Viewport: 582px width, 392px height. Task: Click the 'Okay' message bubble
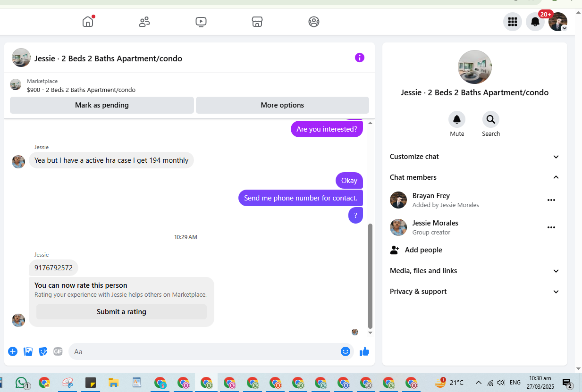(x=349, y=181)
